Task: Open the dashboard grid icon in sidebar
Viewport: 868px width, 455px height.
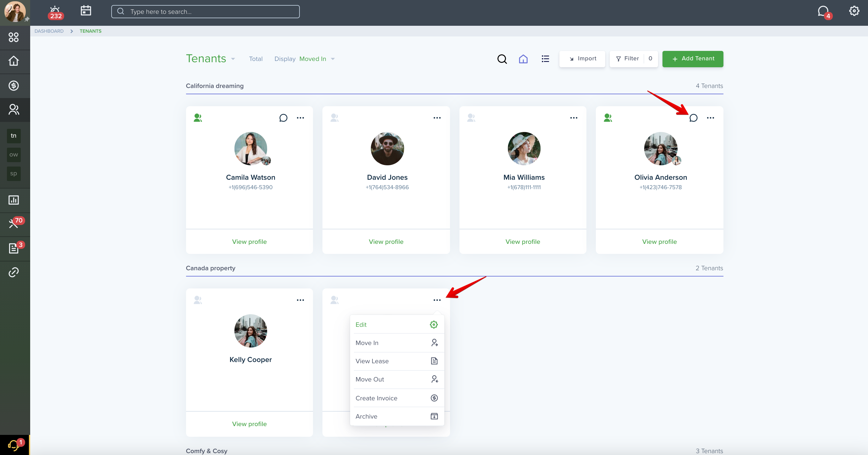Action: coord(14,37)
